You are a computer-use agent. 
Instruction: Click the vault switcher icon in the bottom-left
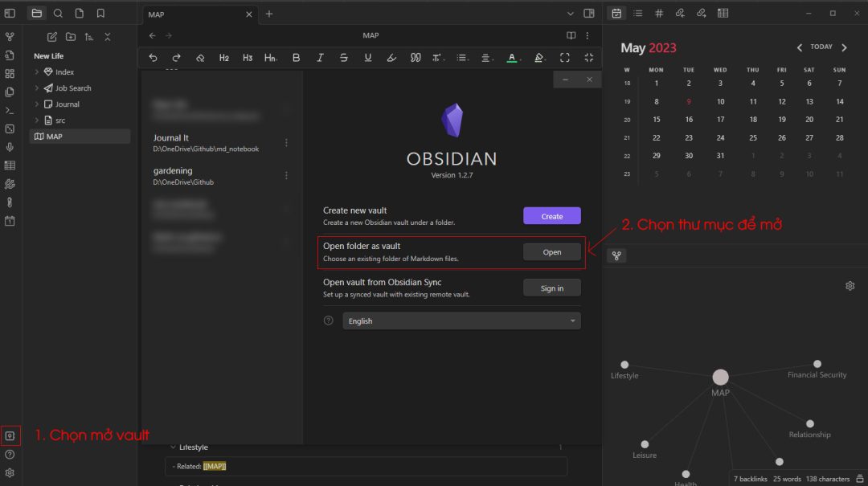pyautogui.click(x=10, y=435)
